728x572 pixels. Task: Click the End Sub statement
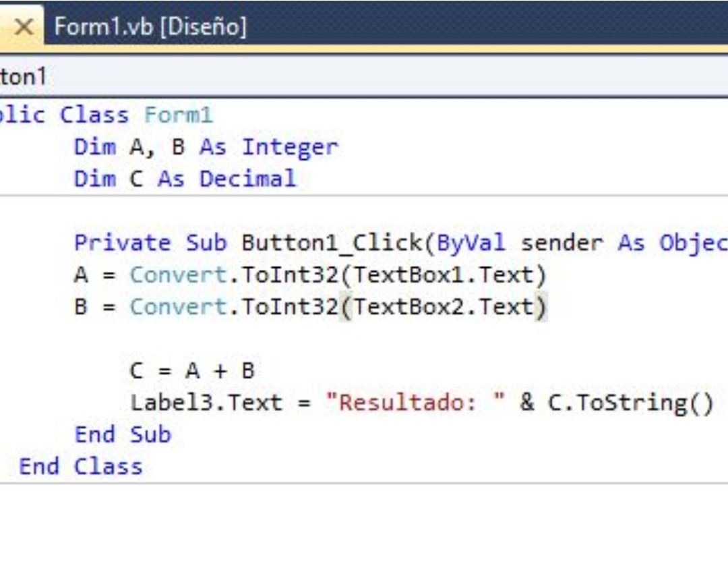click(123, 434)
